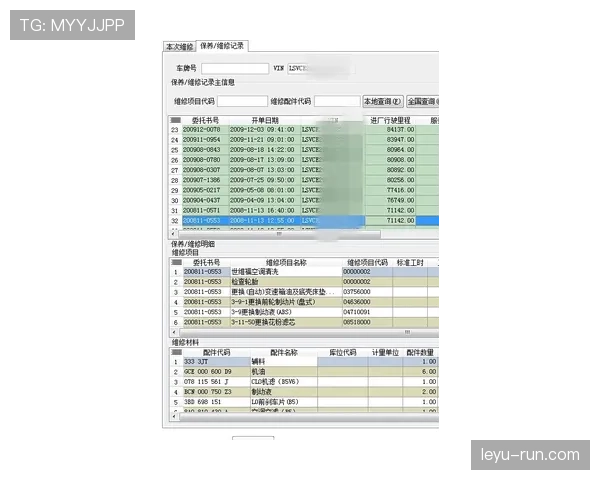This screenshot has height=480, width=600.
Task: Click the 进厂行驶里程 column header
Action: (390, 121)
